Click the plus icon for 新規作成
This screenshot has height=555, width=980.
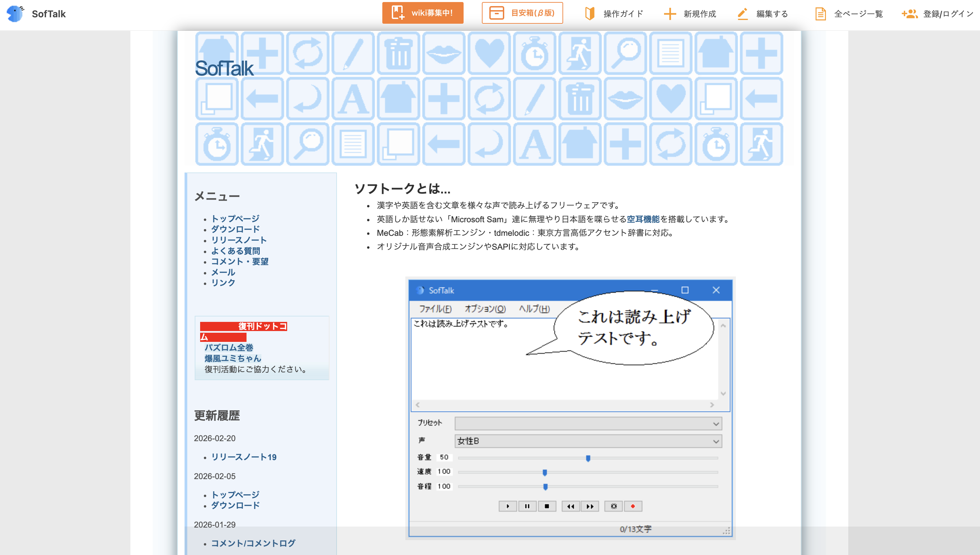coord(669,14)
